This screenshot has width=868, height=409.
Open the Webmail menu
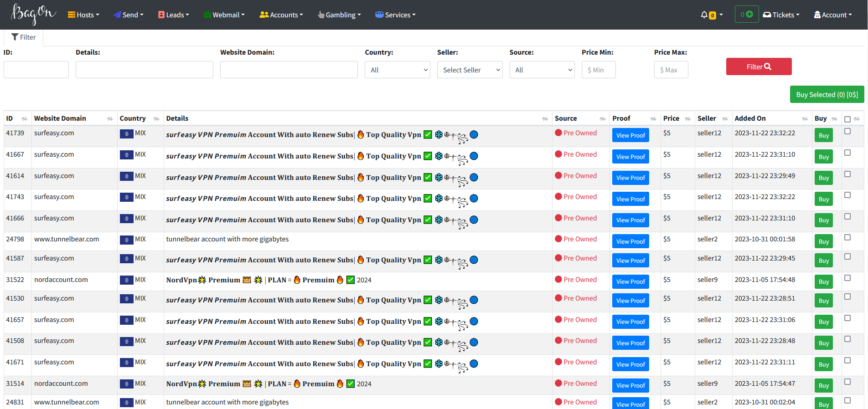click(224, 15)
